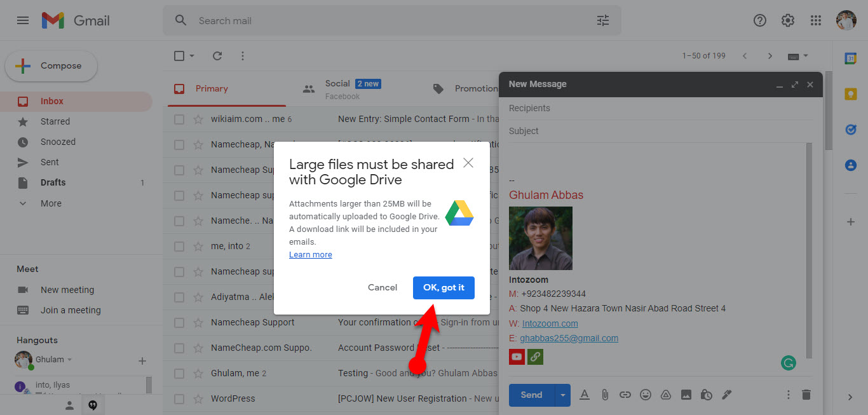This screenshot has height=415, width=868.
Task: Select the wikiaim.com message checkbox
Action: (x=179, y=119)
